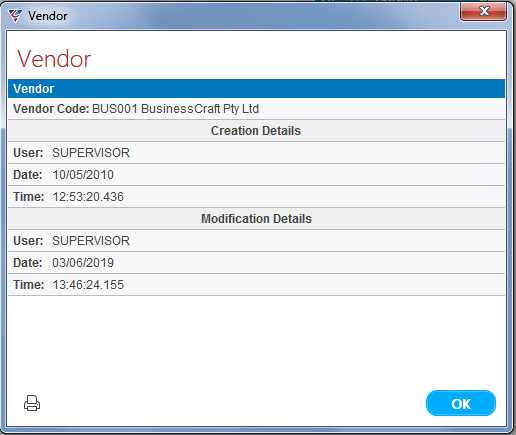Select the blue Vendor section header
The height and width of the screenshot is (435, 516).
[256, 89]
